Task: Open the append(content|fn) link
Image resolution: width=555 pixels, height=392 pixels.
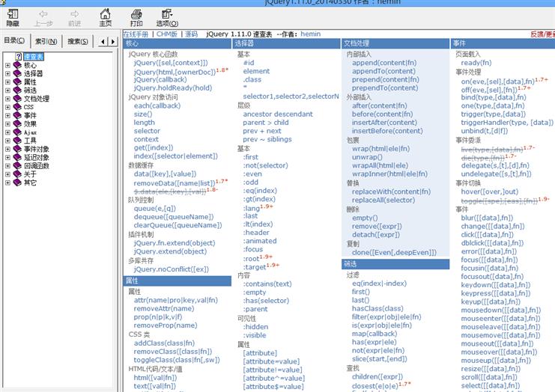Action: tap(384, 63)
